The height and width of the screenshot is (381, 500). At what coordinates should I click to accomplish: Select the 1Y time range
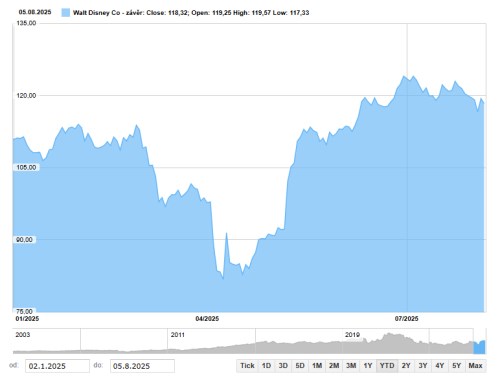[x=368, y=366]
